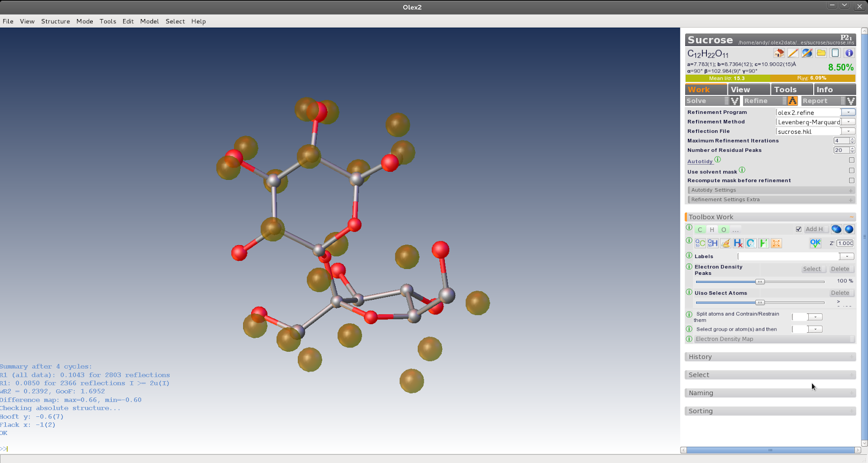Enable the Use solvent mask checkbox
Screen dimensions: 868x463
pos(852,171)
